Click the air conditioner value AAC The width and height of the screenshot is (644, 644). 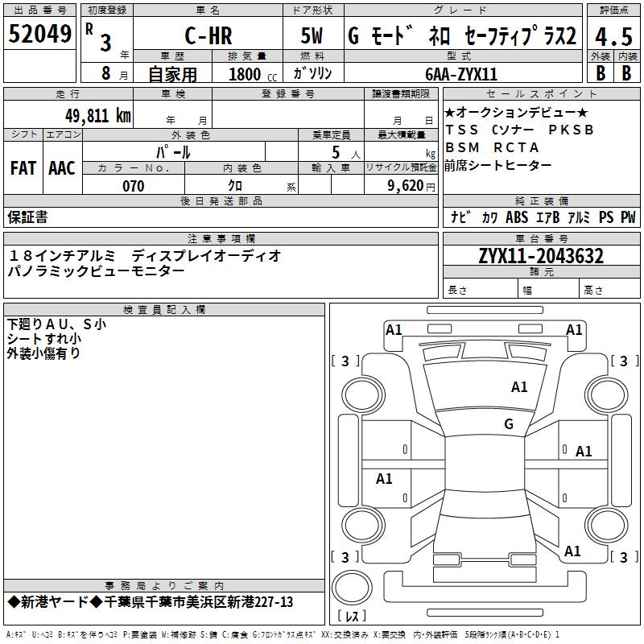[x=62, y=168]
